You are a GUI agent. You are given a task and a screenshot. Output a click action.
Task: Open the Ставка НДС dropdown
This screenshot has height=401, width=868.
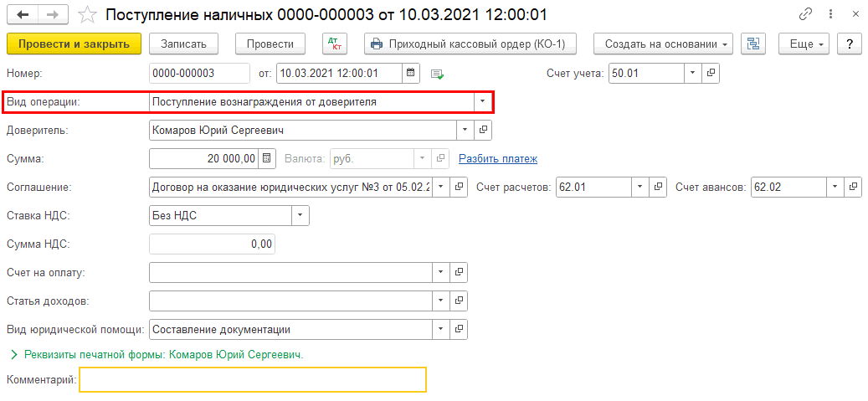coord(300,215)
